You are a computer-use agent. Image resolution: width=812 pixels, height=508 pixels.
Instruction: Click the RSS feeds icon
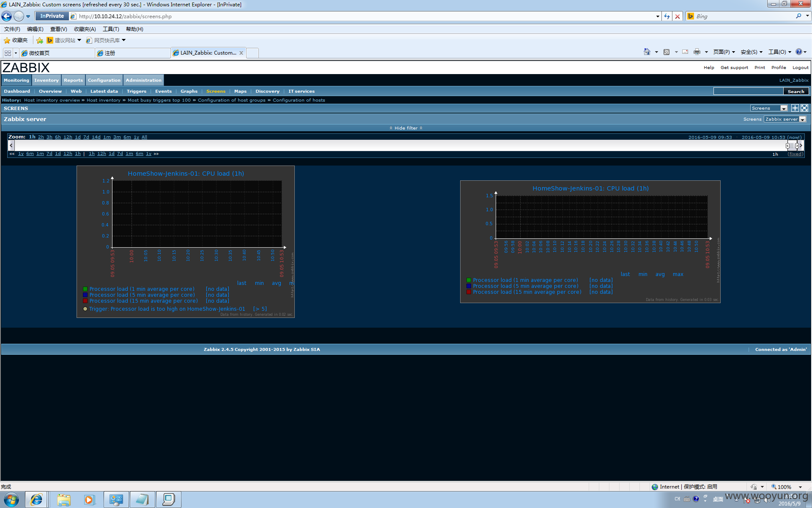coord(667,52)
